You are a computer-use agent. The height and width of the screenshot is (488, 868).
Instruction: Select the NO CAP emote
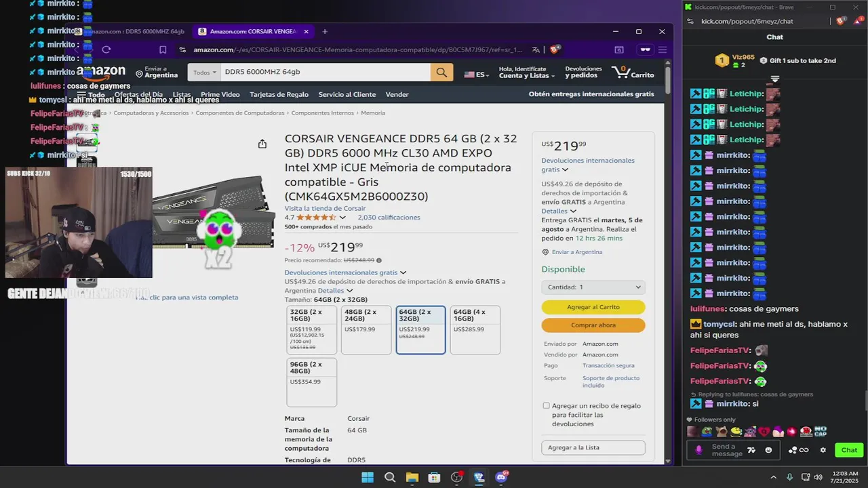820,431
